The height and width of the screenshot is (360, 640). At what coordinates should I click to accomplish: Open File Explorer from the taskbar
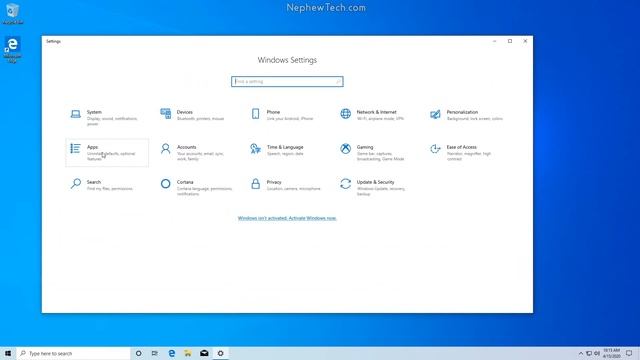click(188, 353)
